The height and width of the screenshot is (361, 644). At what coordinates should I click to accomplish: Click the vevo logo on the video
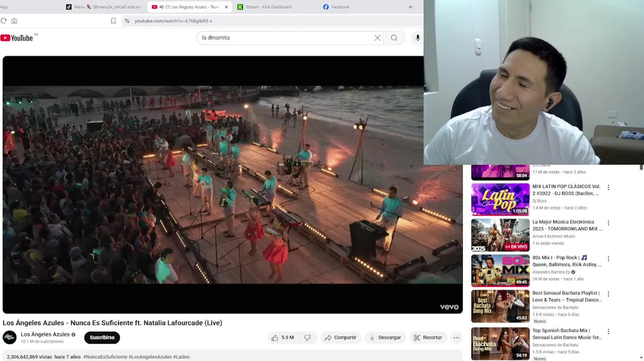tap(449, 307)
